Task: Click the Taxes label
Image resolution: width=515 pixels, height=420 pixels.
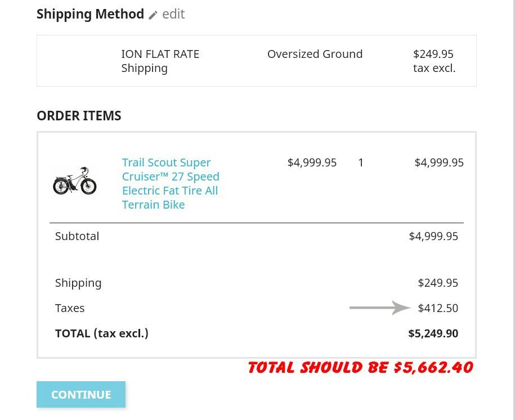Action: (x=70, y=308)
